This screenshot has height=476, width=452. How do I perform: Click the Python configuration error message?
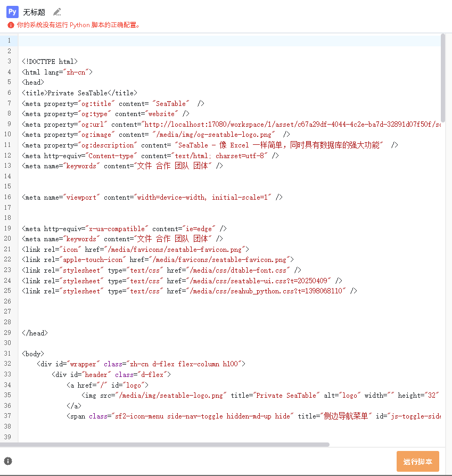(78, 25)
